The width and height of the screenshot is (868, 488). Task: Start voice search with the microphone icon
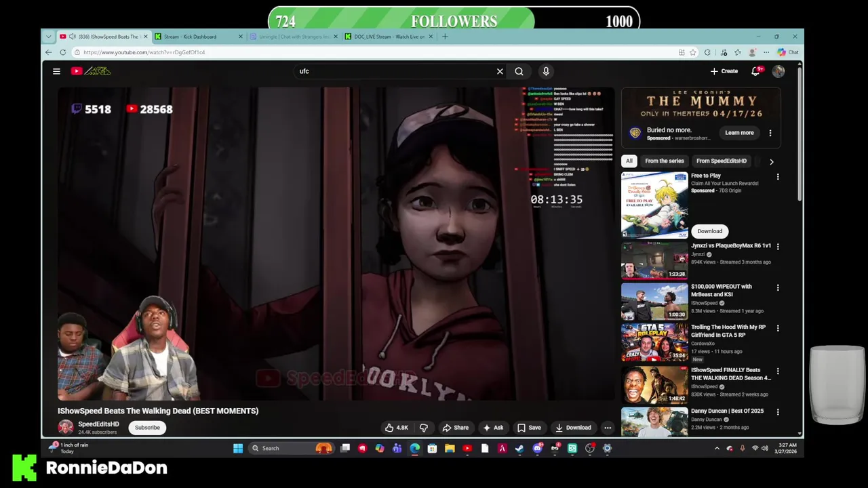(546, 71)
